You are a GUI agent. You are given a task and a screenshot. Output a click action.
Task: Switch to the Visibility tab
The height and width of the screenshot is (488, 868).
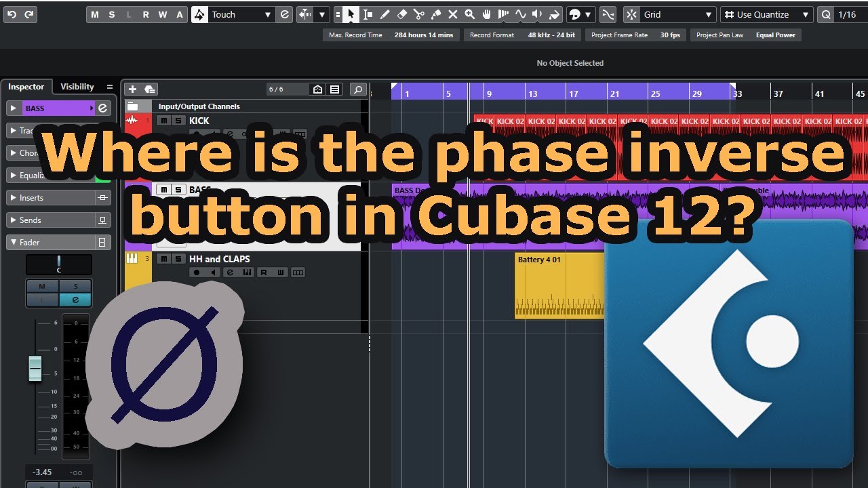click(77, 87)
